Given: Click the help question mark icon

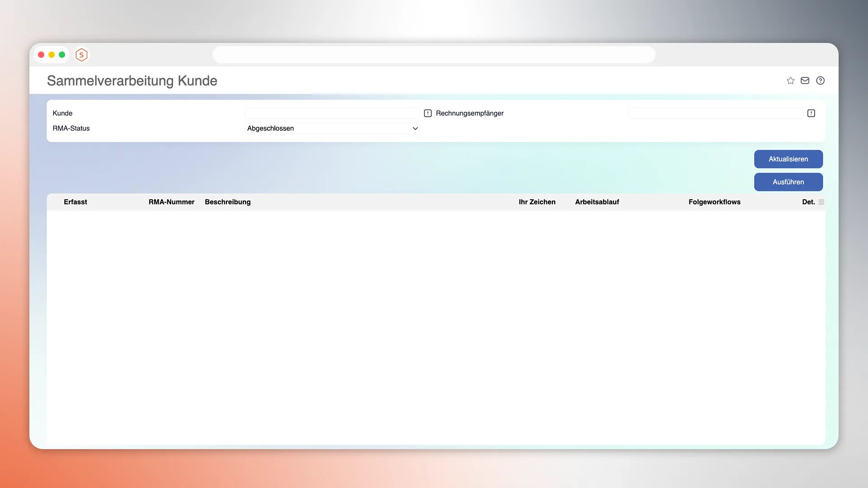Looking at the screenshot, I should [x=820, y=80].
